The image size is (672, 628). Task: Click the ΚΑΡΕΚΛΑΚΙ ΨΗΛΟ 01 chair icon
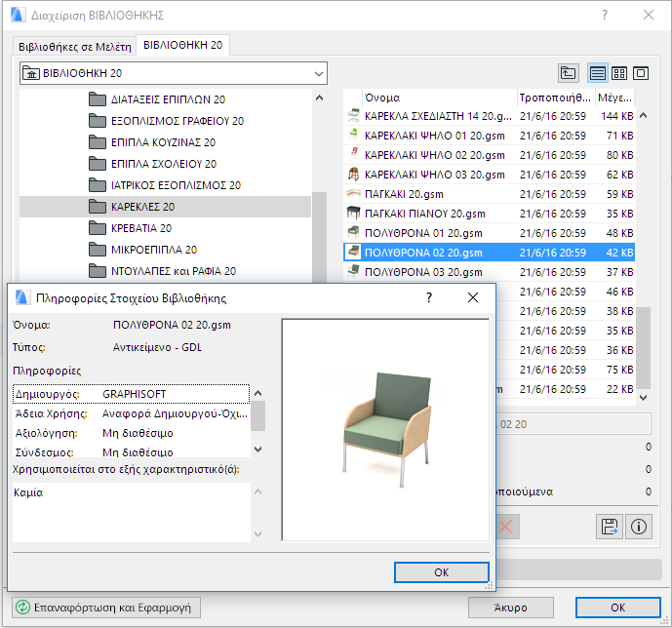(x=353, y=136)
